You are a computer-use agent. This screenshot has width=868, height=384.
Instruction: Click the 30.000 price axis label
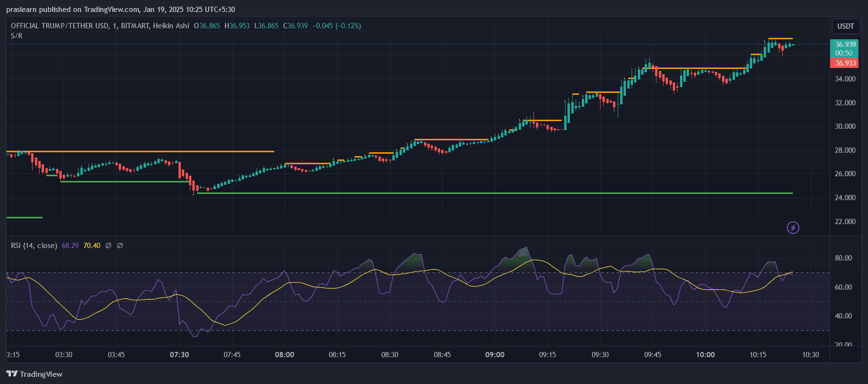845,126
